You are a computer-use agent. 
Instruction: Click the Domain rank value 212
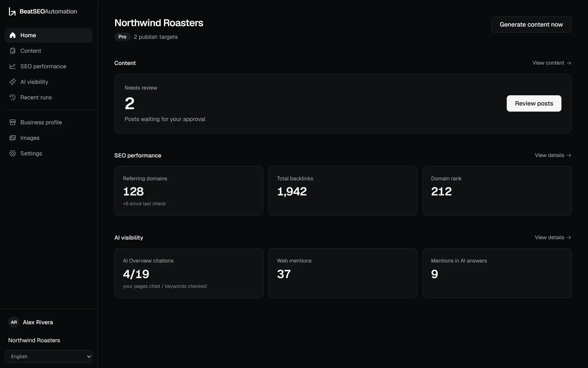[441, 191]
